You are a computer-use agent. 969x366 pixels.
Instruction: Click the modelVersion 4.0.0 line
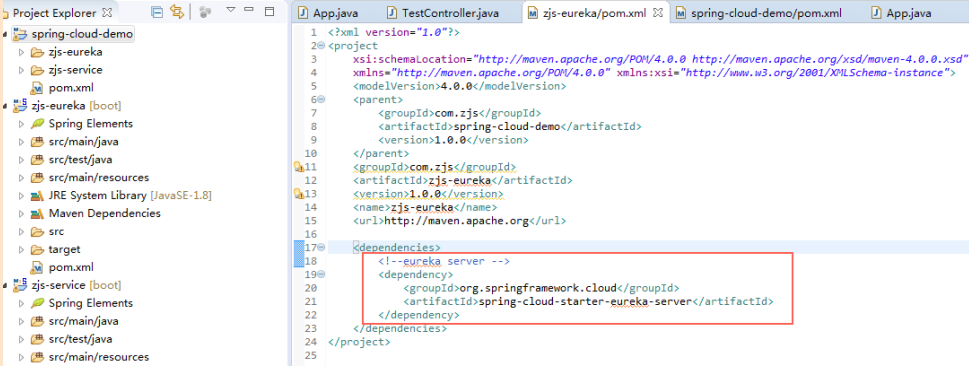[459, 86]
